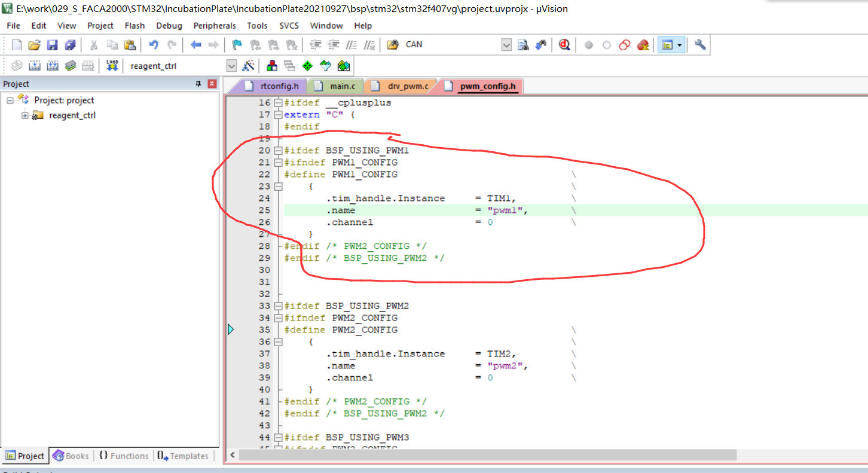Open the Functions panel
868x473 pixels.
click(x=124, y=456)
